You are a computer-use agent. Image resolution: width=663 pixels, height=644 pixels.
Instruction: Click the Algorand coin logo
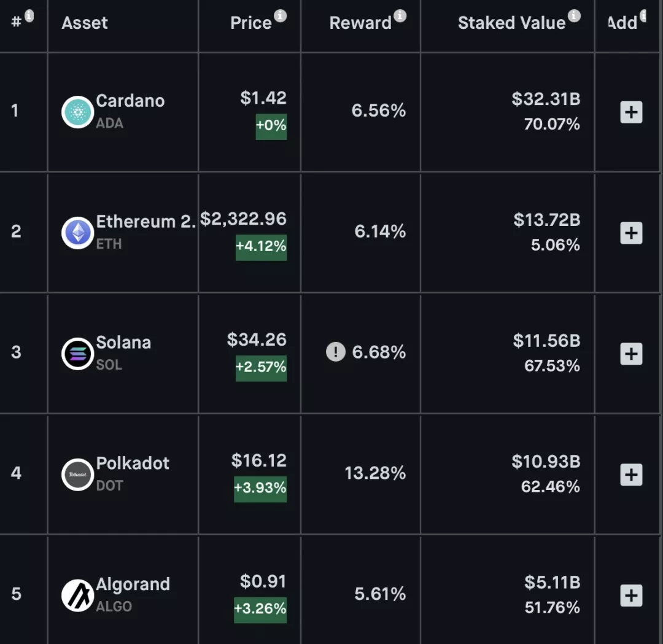(77, 596)
